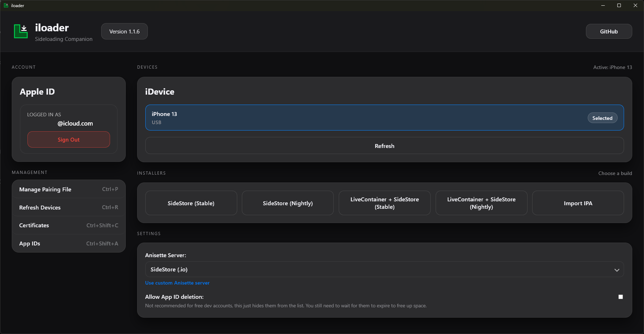644x334 pixels.
Task: Click the Version 1.1.6 badge
Action: tap(124, 31)
